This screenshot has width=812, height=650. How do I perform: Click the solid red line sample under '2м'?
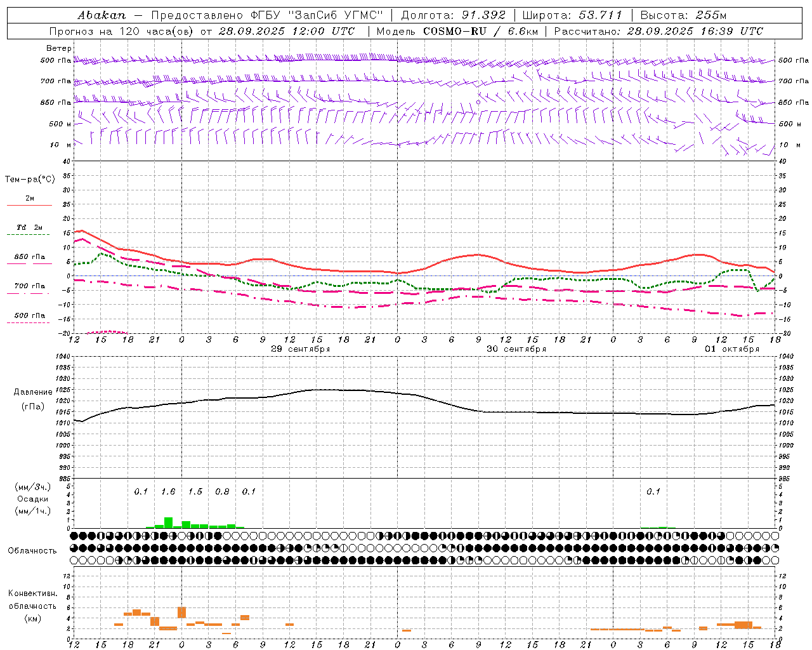pos(29,205)
